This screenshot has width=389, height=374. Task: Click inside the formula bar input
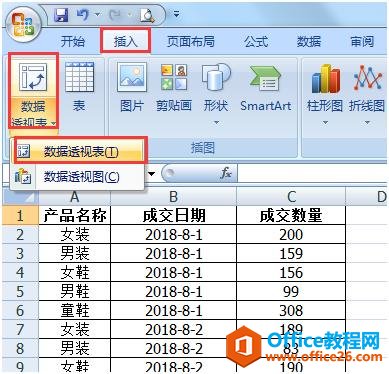pyautogui.click(x=313, y=173)
